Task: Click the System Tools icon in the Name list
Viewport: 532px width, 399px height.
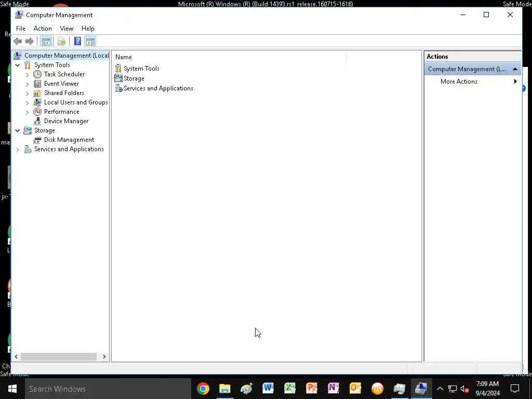Action: [118, 68]
